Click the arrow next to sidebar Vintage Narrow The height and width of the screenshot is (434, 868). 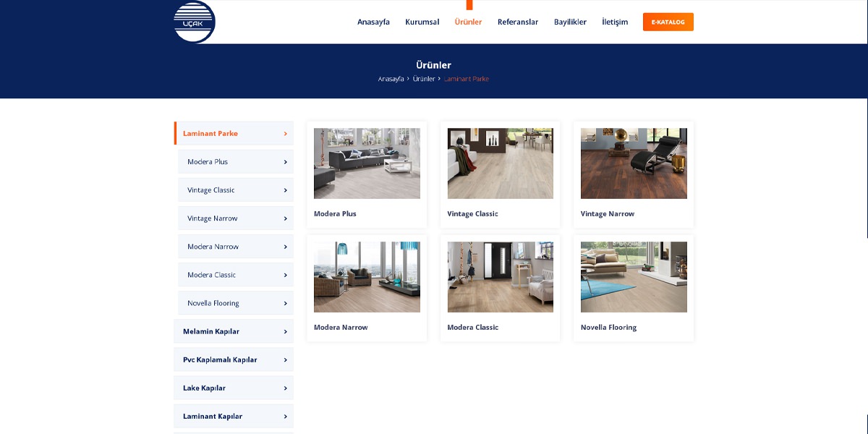point(286,218)
